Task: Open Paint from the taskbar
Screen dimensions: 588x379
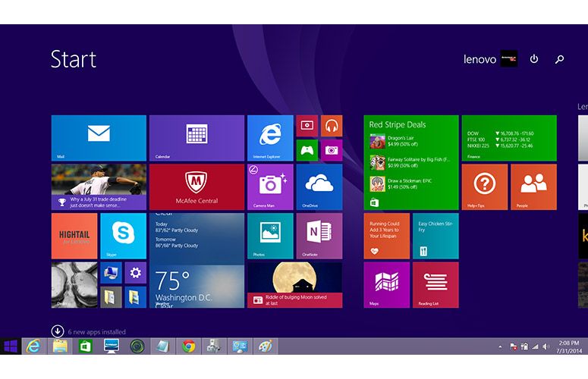Action: (x=266, y=346)
